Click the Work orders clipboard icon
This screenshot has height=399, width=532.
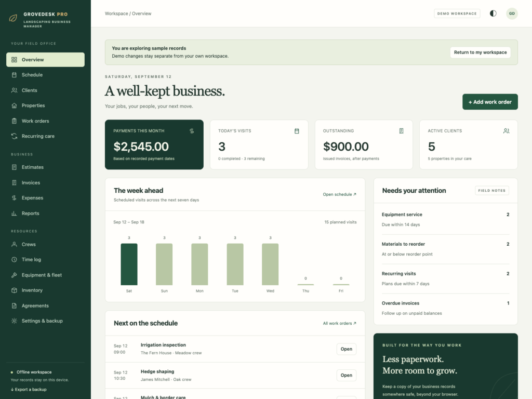click(x=14, y=121)
